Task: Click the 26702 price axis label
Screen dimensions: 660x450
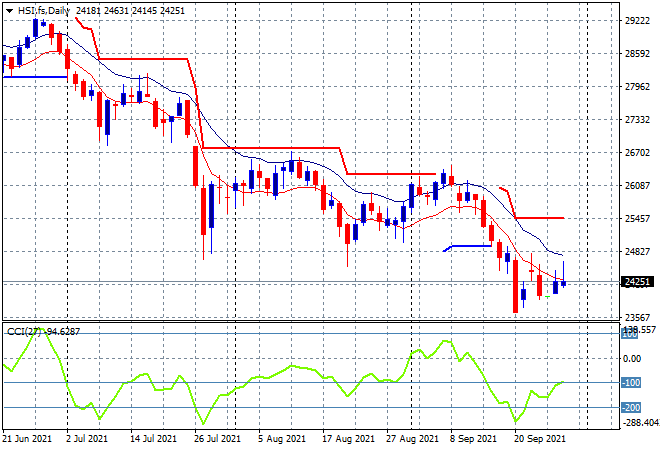Action: point(637,152)
